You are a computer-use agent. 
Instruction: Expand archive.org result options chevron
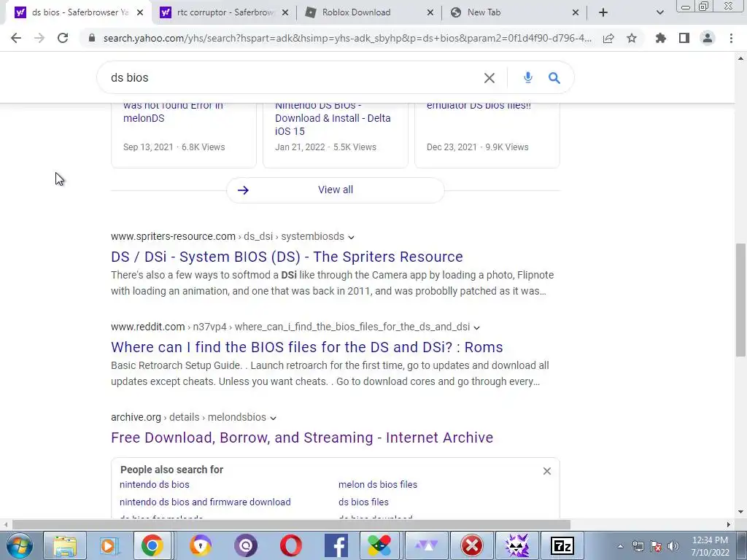click(x=273, y=418)
